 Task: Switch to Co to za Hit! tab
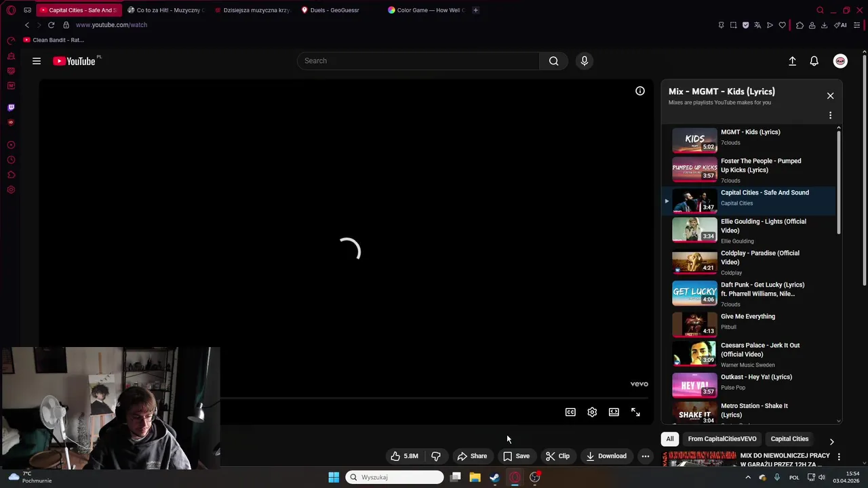point(166,10)
